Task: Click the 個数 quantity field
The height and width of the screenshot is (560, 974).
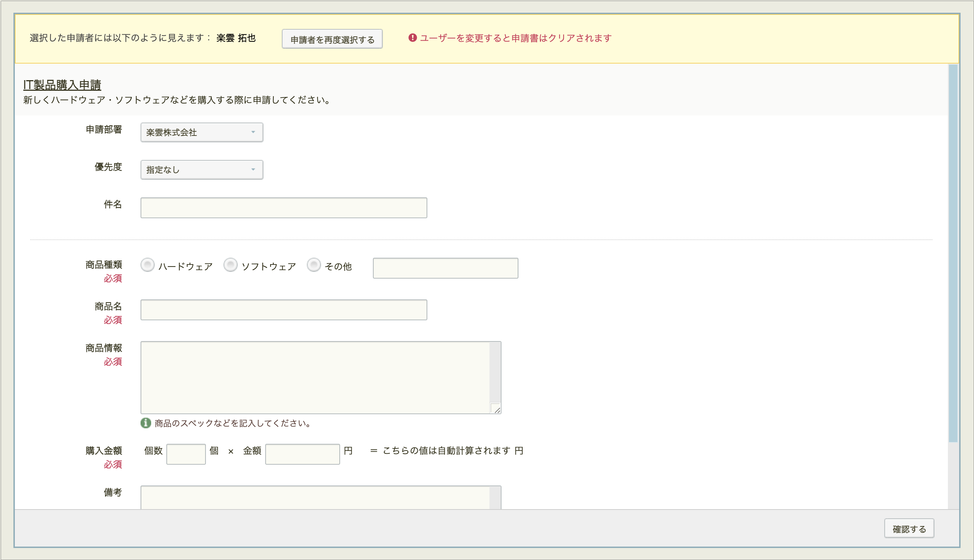Action: click(186, 454)
